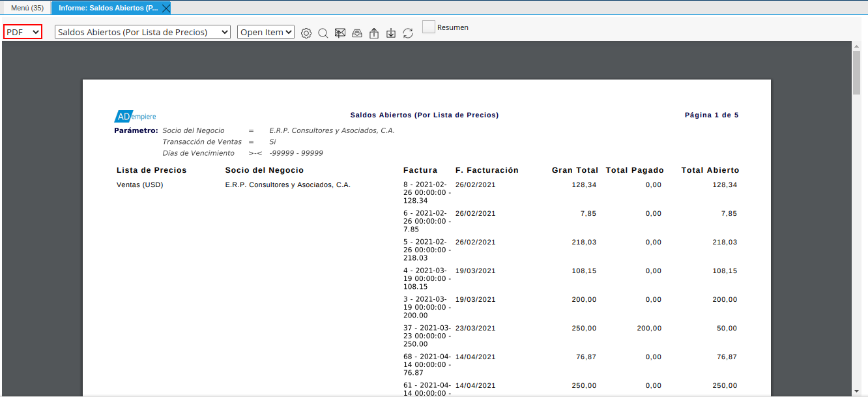Refresh the report with circular arrows icon

408,33
